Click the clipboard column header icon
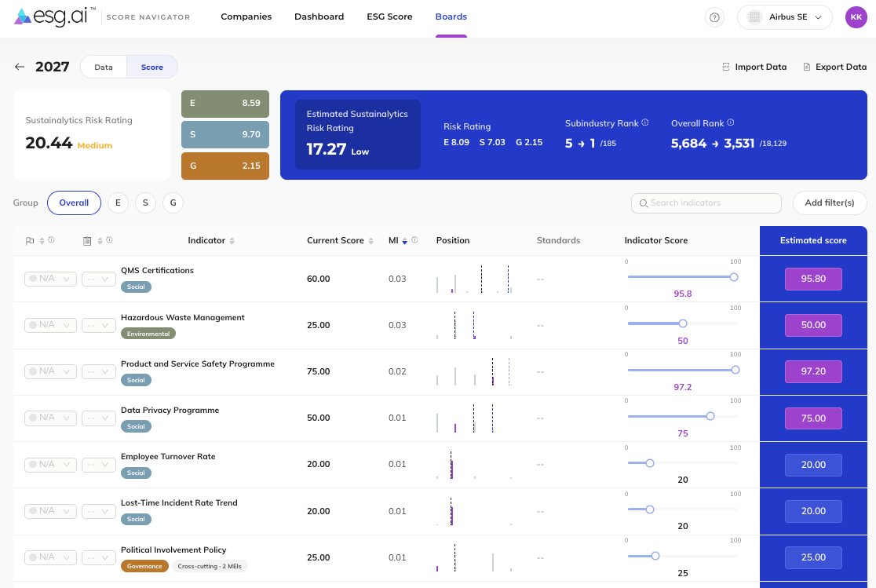This screenshot has width=876, height=588. click(87, 241)
